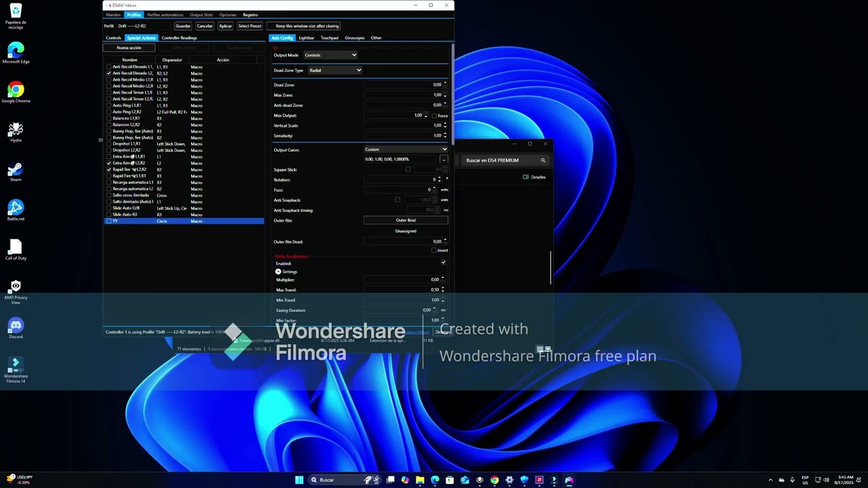868x488 pixels.
Task: Switch to the Controls profile tab
Action: [x=113, y=38]
